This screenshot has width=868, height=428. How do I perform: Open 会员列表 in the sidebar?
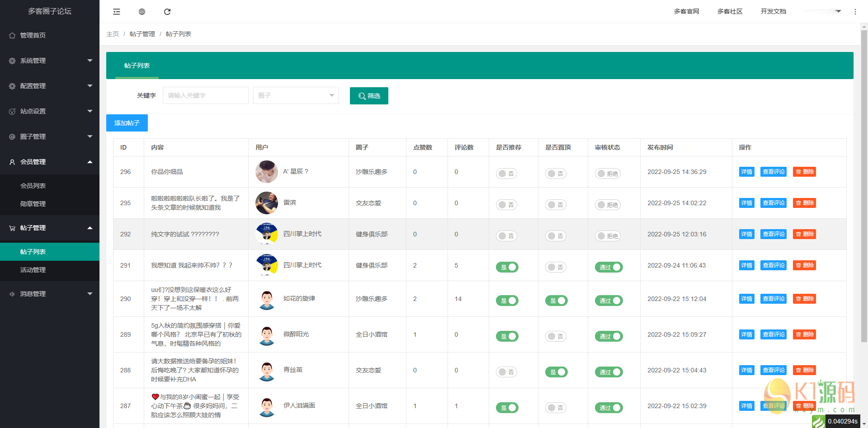point(33,186)
